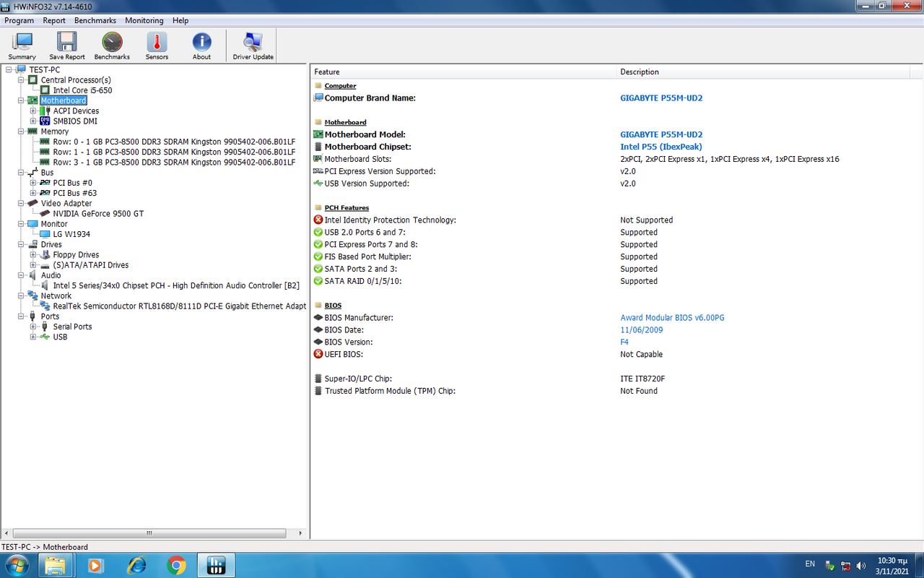Select memory Row: 3 Kingston module

174,163
